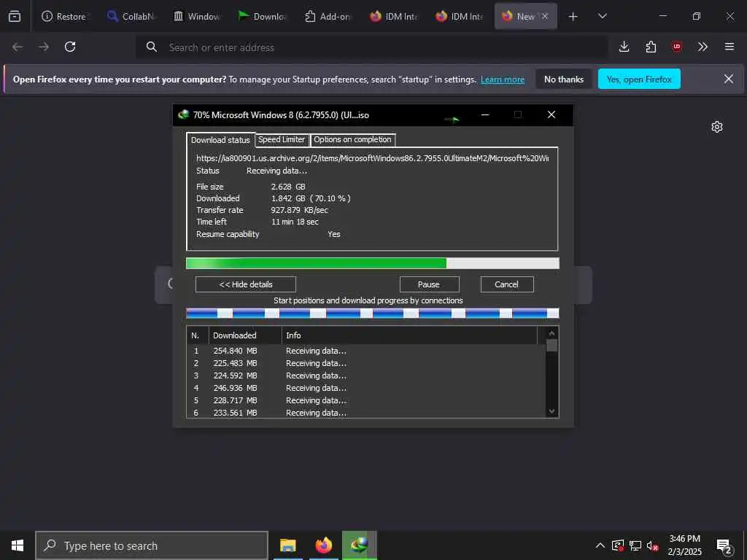Expand more tools overflow chevron
This screenshot has height=560, width=747.
click(x=703, y=47)
